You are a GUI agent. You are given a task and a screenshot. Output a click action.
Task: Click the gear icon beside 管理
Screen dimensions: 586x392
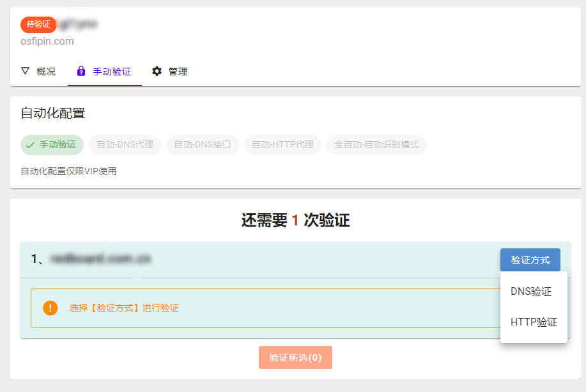pos(157,71)
